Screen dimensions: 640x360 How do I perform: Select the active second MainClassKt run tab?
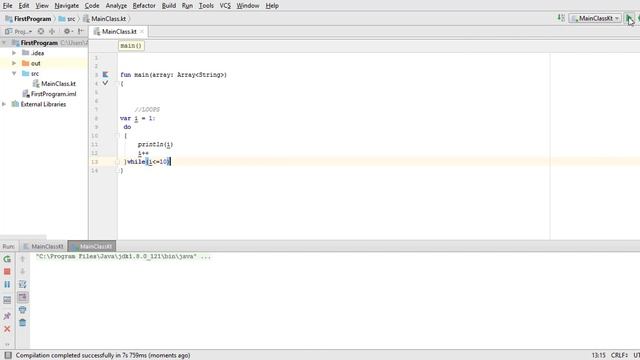coord(92,246)
